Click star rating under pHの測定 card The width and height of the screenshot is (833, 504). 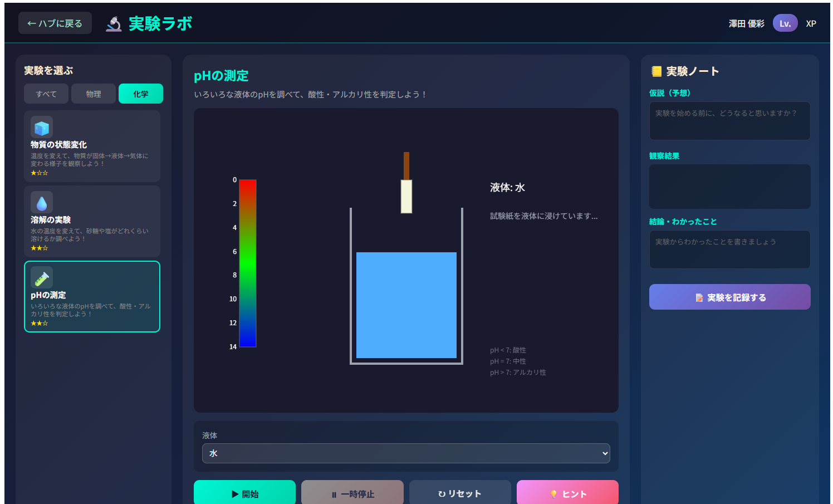tap(40, 324)
